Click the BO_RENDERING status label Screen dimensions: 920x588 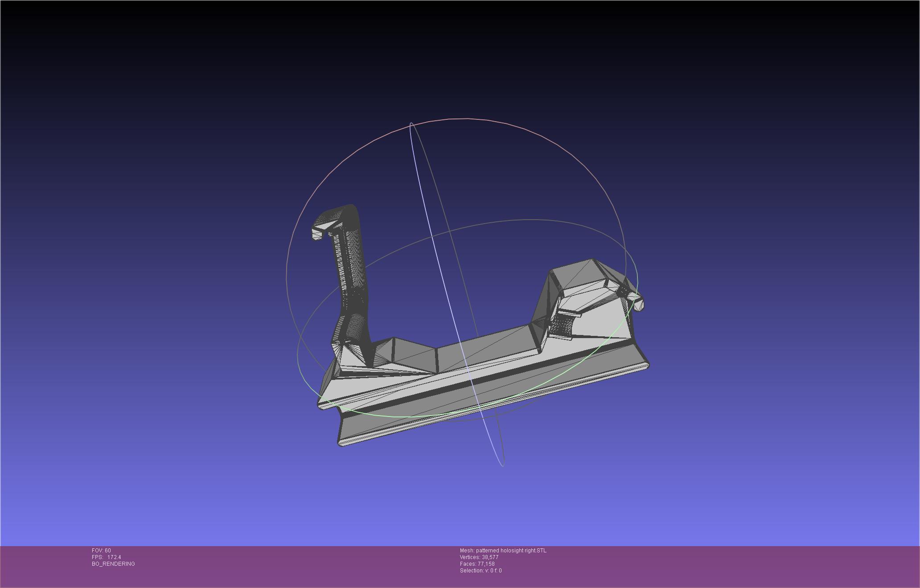pos(113,564)
